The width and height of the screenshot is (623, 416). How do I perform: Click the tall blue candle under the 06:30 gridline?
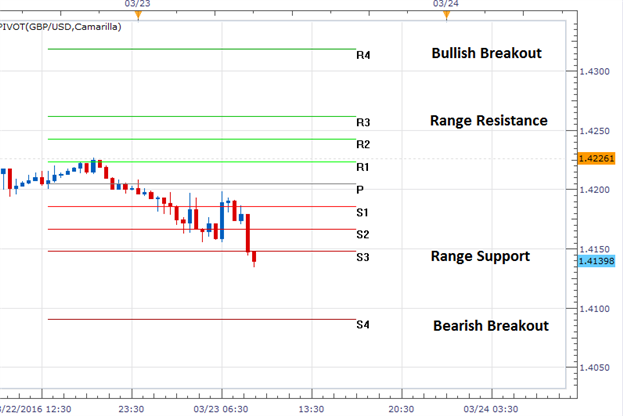tap(222, 220)
